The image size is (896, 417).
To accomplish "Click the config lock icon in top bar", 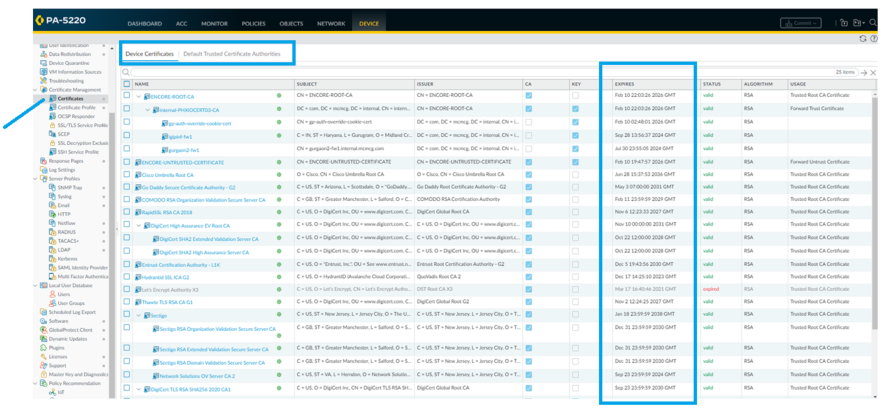I will [844, 23].
